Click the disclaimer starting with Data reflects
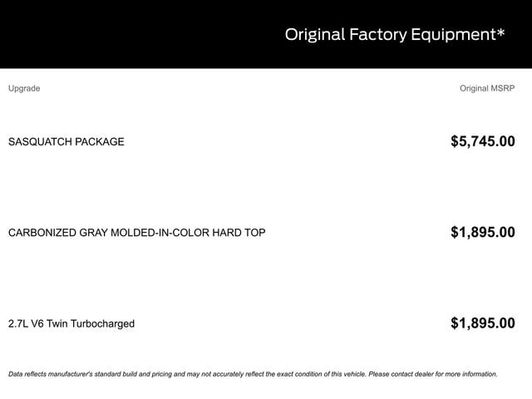 coord(166,374)
